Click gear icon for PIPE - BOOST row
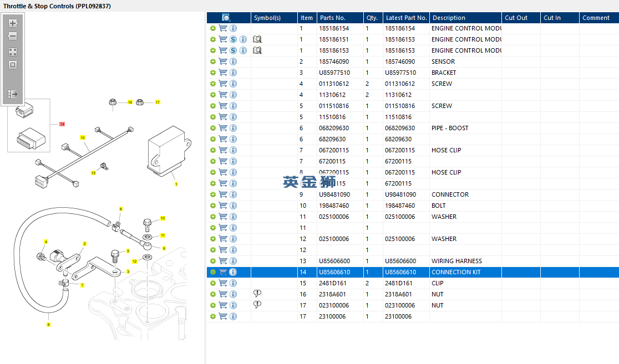 click(213, 128)
